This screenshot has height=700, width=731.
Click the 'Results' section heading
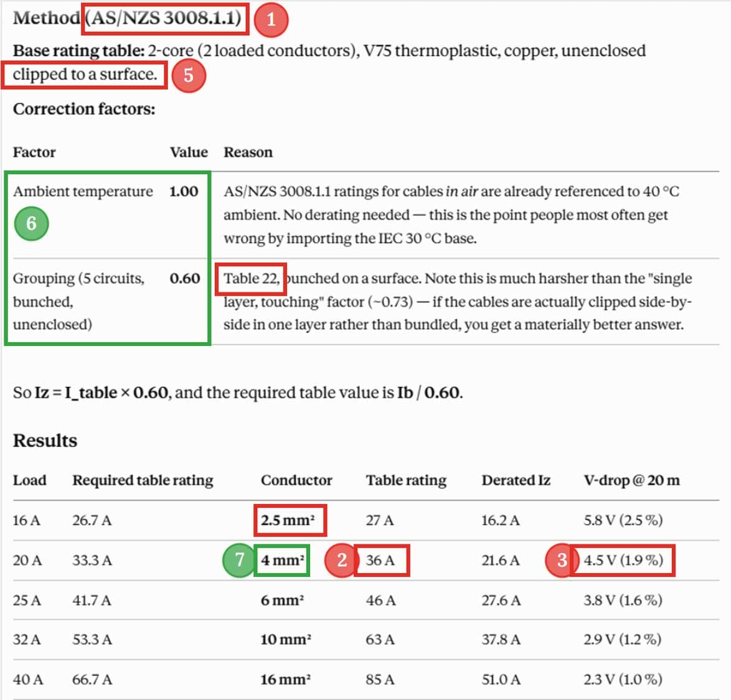tap(45, 441)
